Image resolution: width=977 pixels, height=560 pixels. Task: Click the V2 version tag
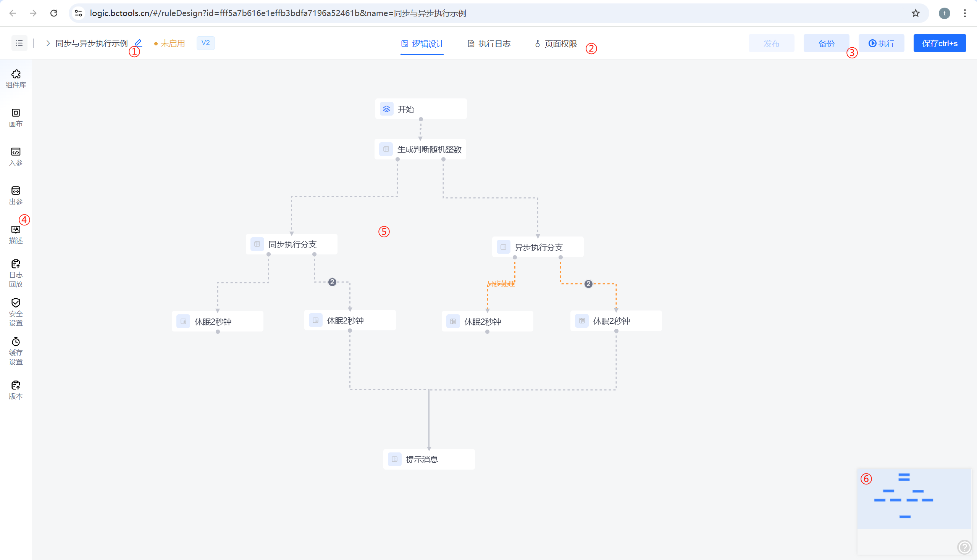pos(205,43)
